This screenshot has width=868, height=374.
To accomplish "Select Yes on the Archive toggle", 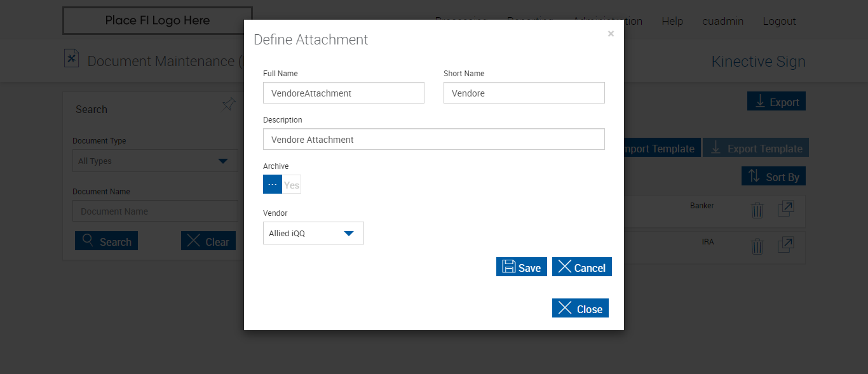I will (x=292, y=185).
